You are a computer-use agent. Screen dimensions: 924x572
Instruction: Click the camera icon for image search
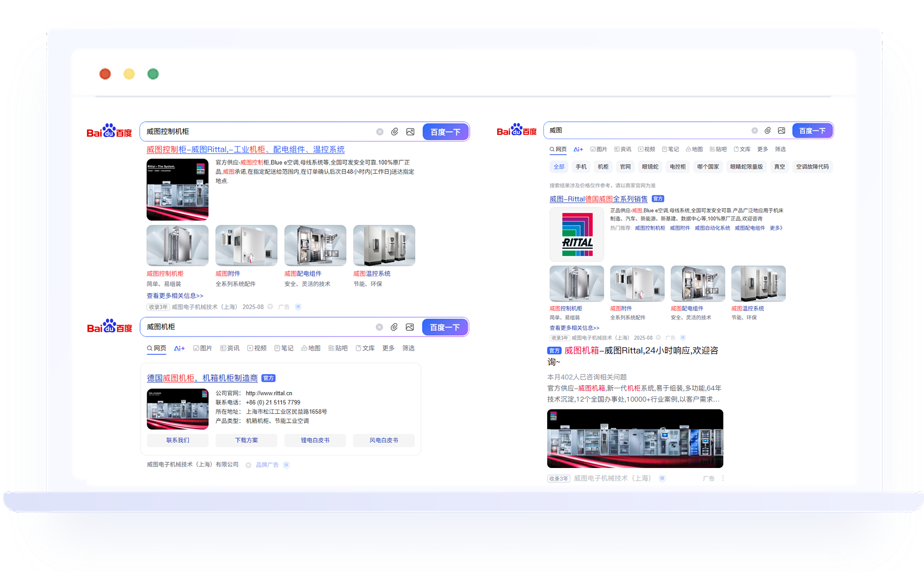coord(410,131)
